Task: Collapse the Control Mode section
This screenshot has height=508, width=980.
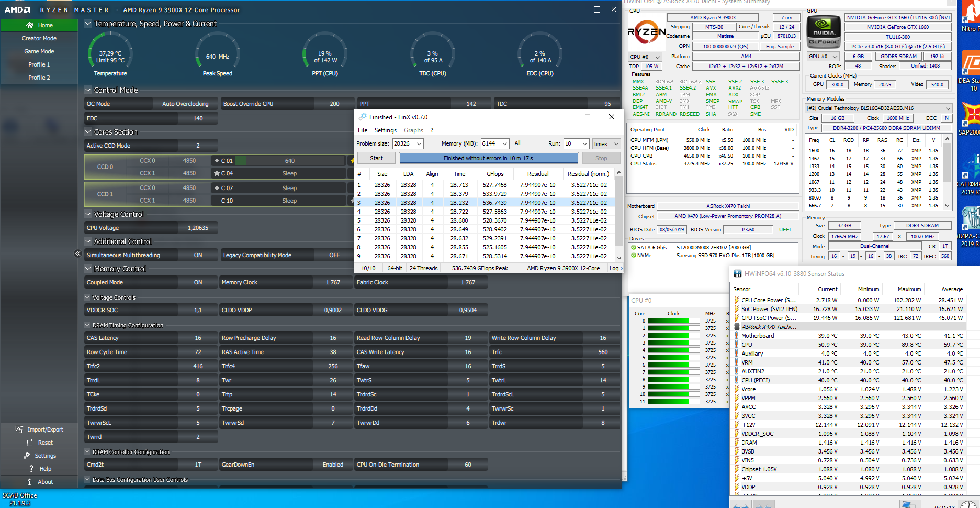Action: coord(88,90)
